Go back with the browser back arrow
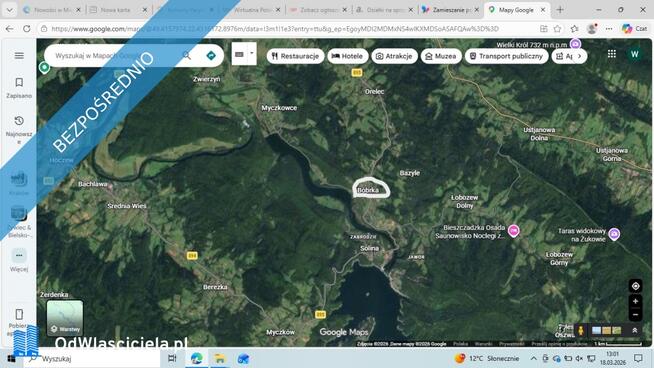This screenshot has height=368, width=654. click(9, 29)
